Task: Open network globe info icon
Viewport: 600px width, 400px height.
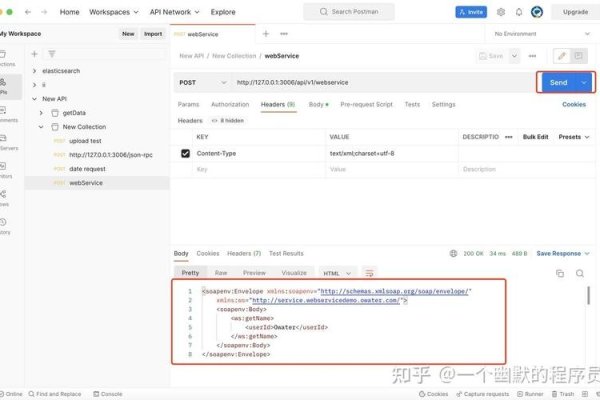Action: pyautogui.click(x=453, y=253)
